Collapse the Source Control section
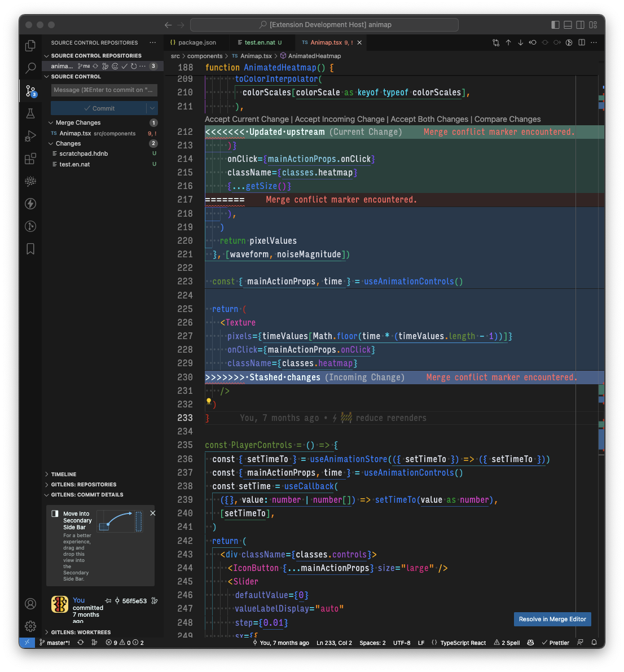The height and width of the screenshot is (672, 624). click(76, 77)
